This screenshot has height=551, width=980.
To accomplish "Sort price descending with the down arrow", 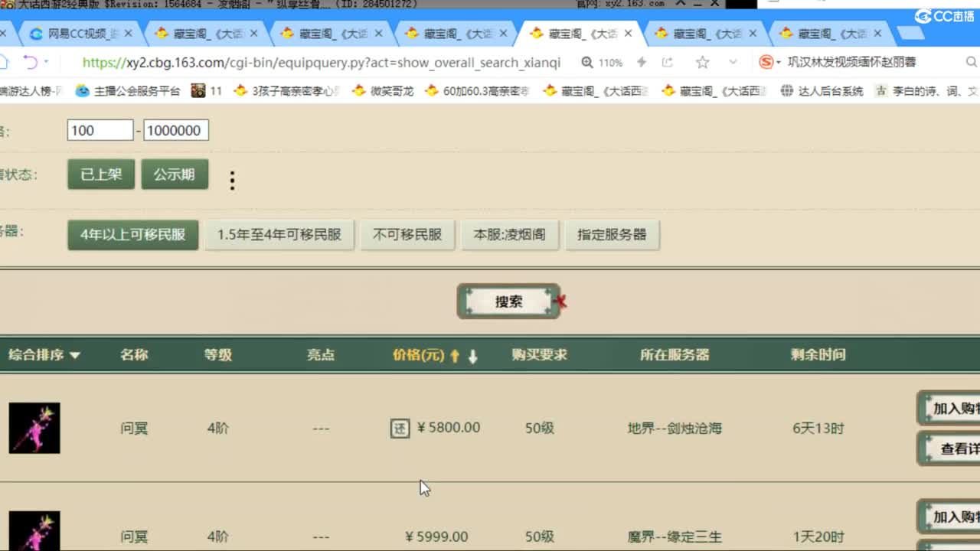I will (472, 356).
